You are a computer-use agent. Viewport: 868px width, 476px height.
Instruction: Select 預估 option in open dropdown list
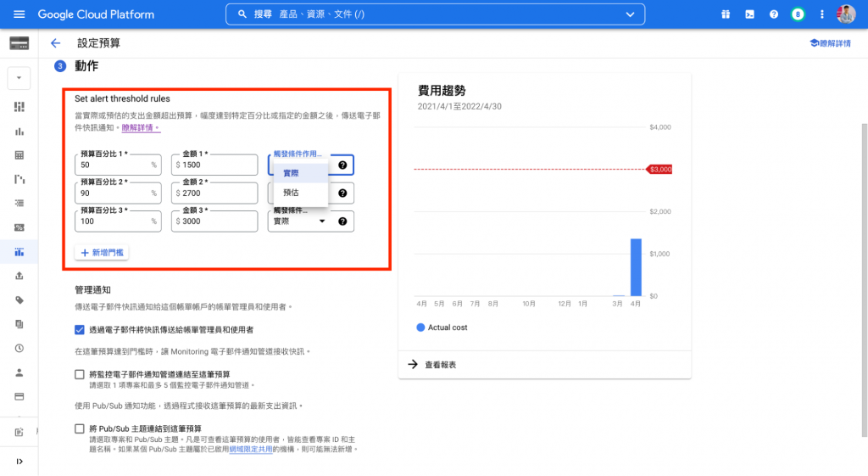301,193
